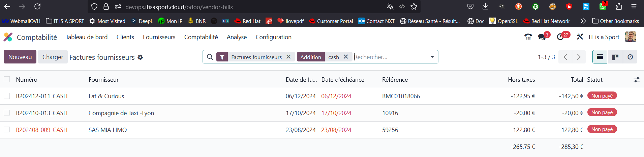Open the messages chat icon
The width and height of the screenshot is (644, 157).
542,37
